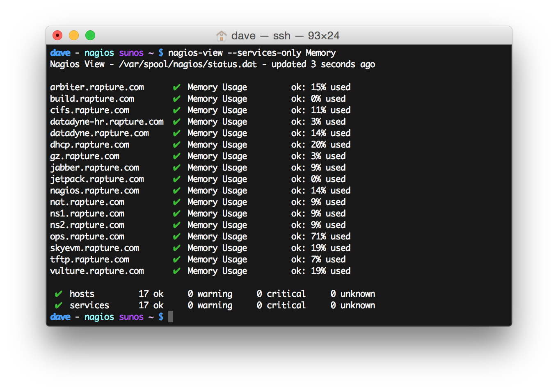The width and height of the screenshot is (558, 392).
Task: Click the checkmark next to hosts summary
Action: [x=59, y=294]
